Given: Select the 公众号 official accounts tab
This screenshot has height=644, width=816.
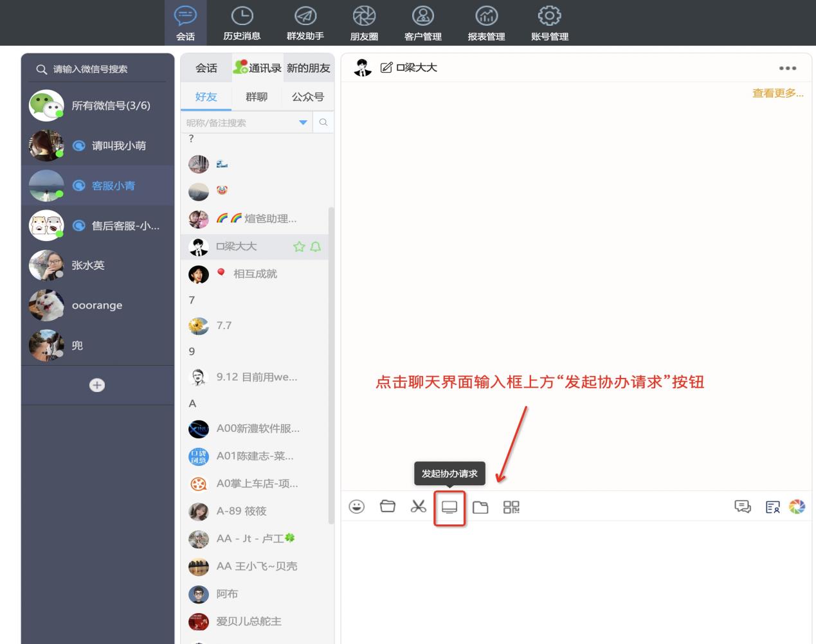Looking at the screenshot, I should click(x=308, y=97).
